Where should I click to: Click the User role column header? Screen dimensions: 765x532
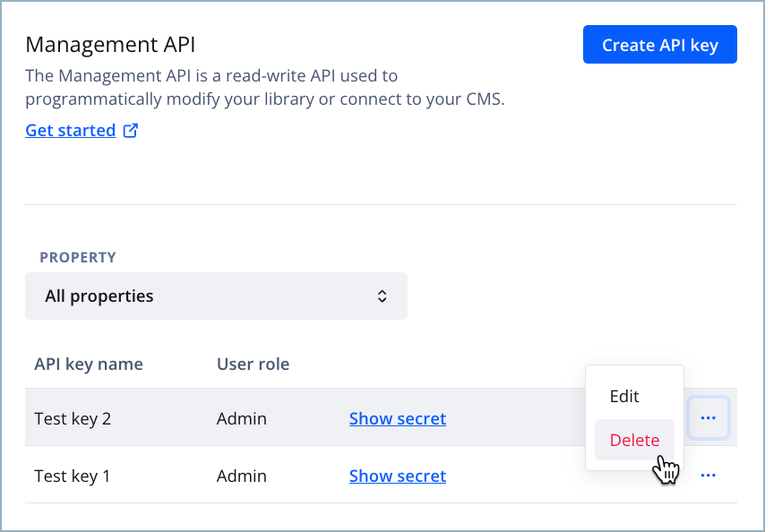coord(253,365)
